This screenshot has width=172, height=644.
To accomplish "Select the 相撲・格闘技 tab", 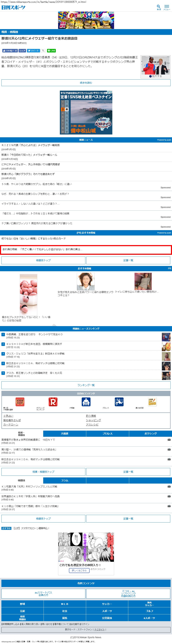I will click(22, 433).
